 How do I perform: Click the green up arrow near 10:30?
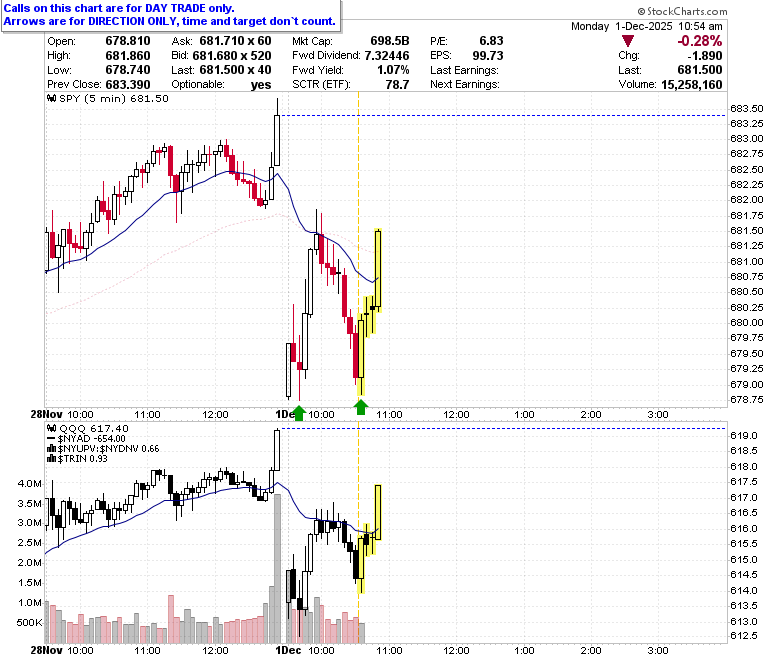click(x=361, y=407)
